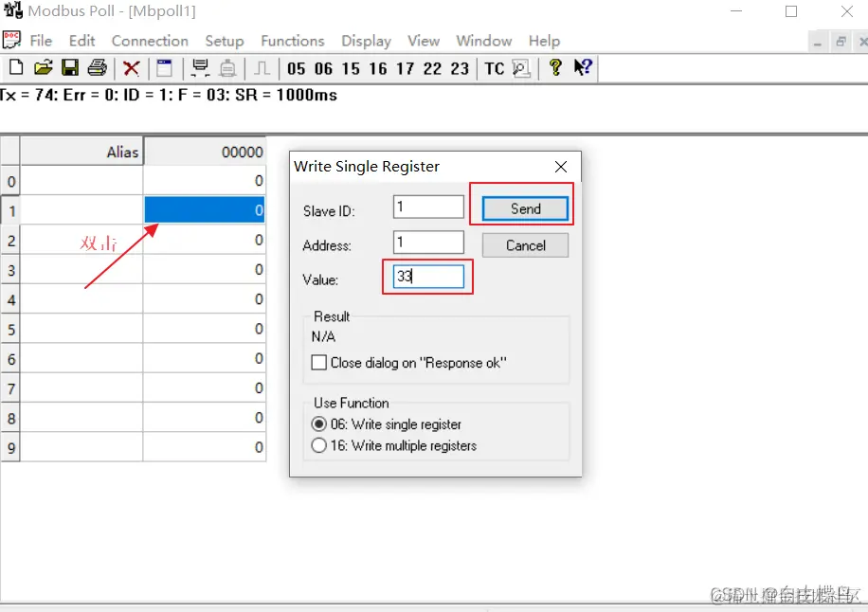Click the Value input field
Viewport: 868px width, 612px height.
click(x=428, y=276)
